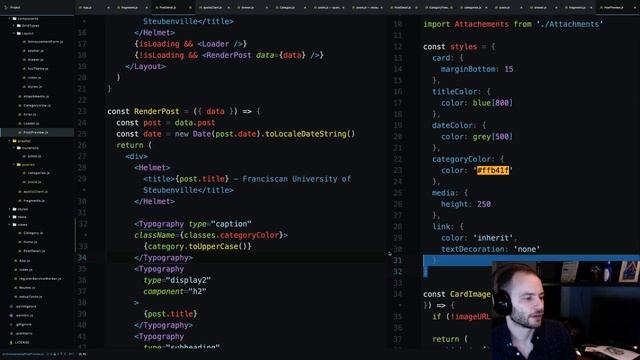Click the graphql folder icon
Screen dimensions: 640x360
tap(14, 141)
